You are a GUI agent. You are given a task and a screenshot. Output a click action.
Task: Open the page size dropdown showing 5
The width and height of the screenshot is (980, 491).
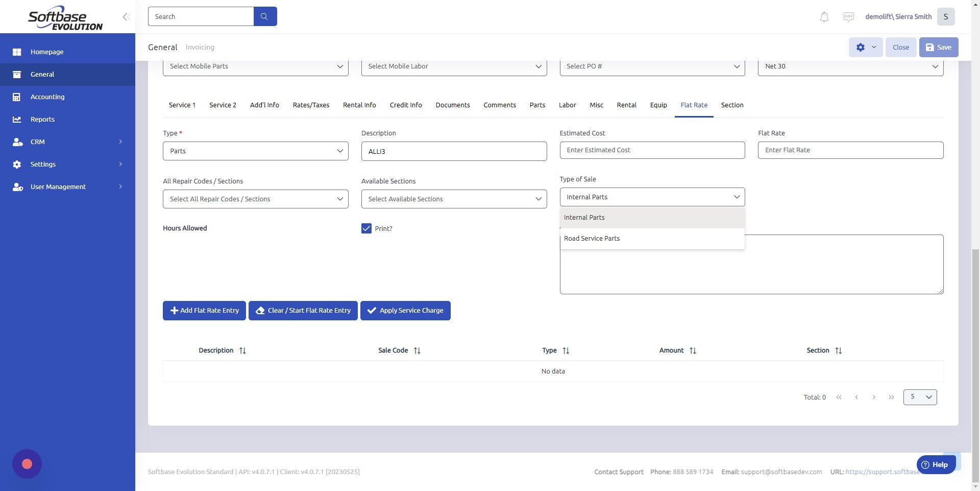point(920,396)
